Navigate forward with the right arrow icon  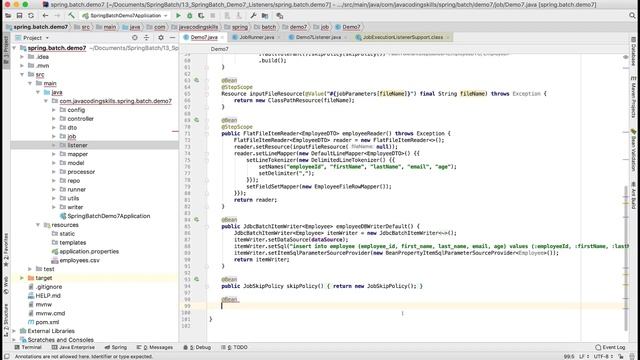pos(57,16)
